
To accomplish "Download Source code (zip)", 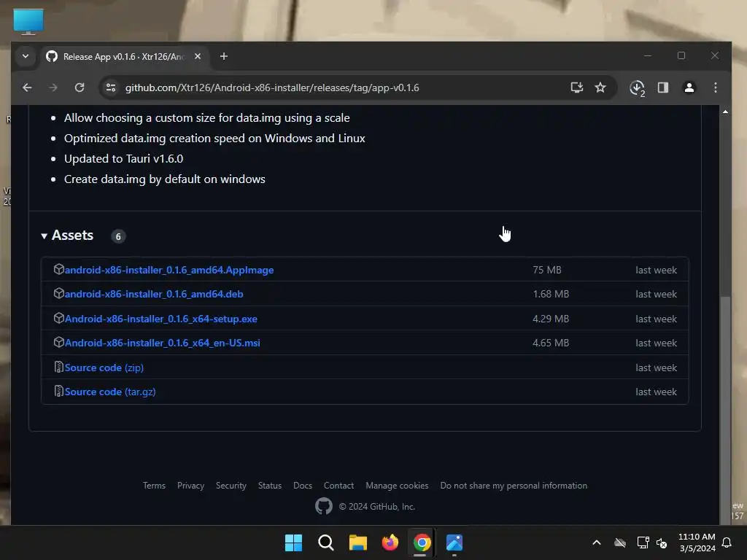I will (104, 367).
